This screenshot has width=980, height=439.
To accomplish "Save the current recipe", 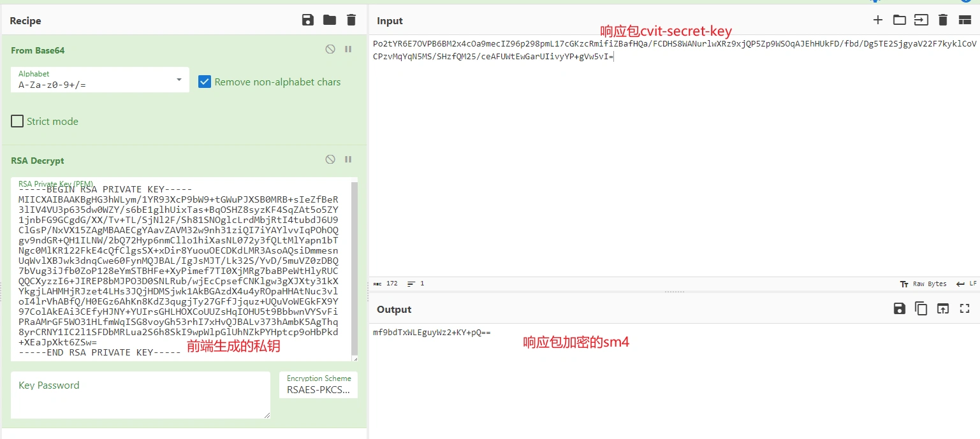I will pos(308,20).
